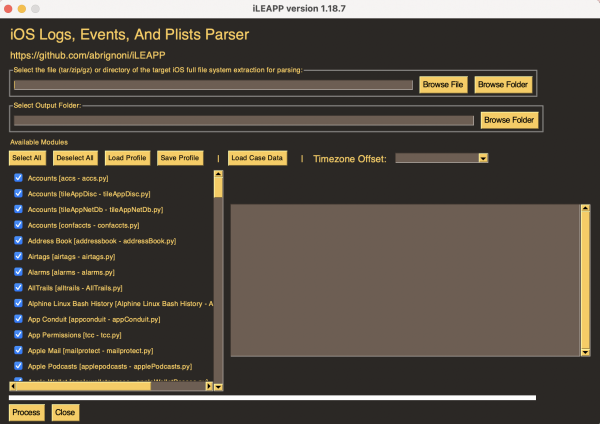Click module list horizontal scrollbar thumb
This screenshot has width=600, height=424.
[x=84, y=386]
